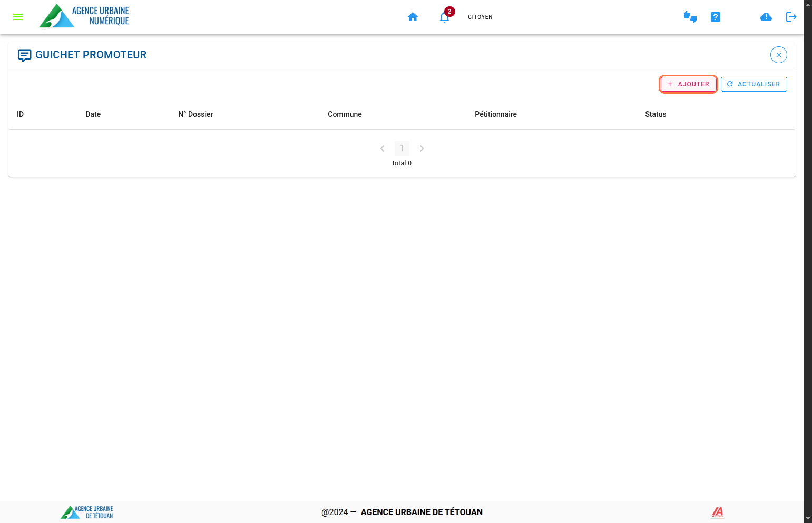Go to the next page arrow
The height and width of the screenshot is (523, 812).
tap(422, 149)
